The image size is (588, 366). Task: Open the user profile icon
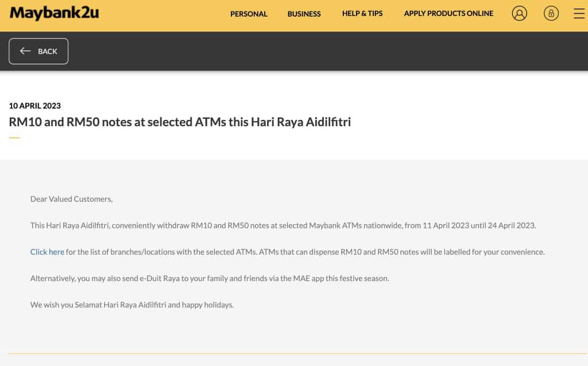pos(519,14)
